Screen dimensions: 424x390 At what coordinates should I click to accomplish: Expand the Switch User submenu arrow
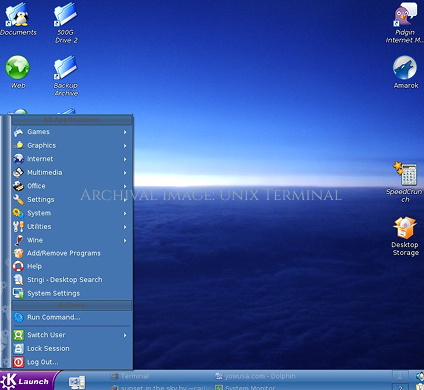(x=125, y=335)
